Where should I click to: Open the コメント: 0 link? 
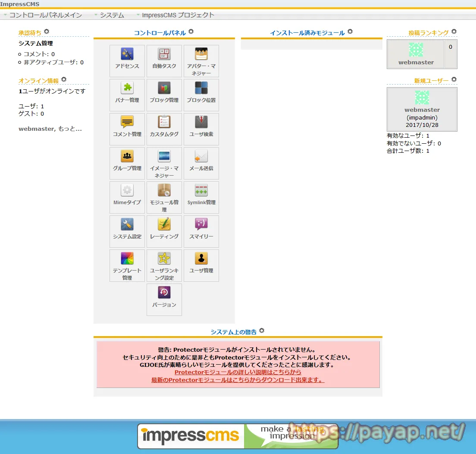(39, 54)
